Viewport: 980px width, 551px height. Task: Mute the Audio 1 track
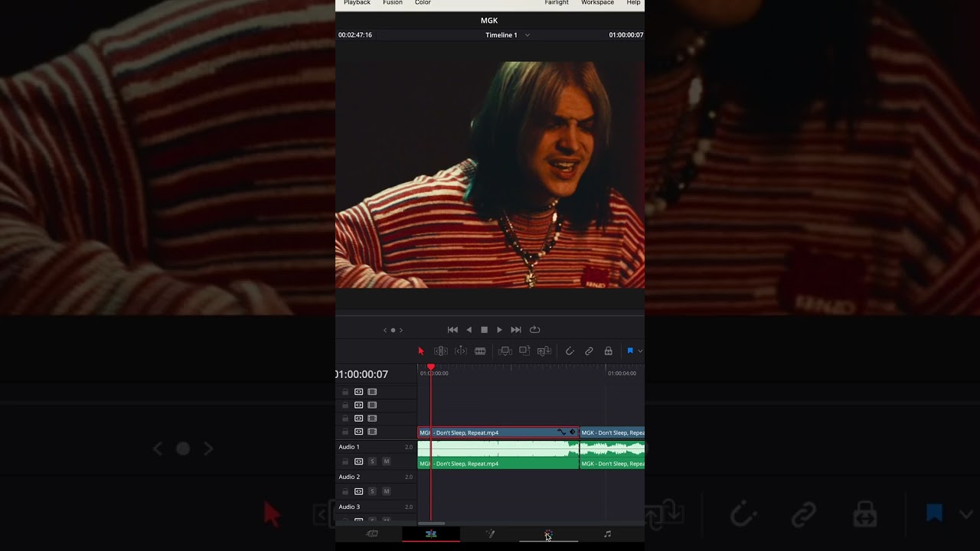click(x=386, y=461)
